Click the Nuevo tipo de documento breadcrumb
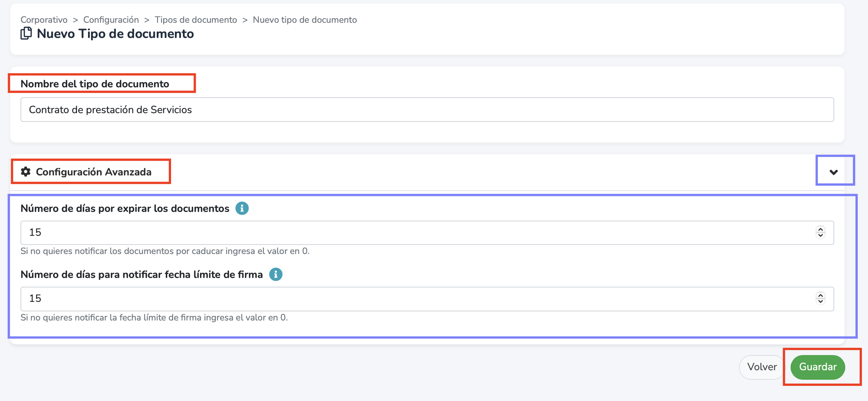The height and width of the screenshot is (401, 868). (x=305, y=20)
